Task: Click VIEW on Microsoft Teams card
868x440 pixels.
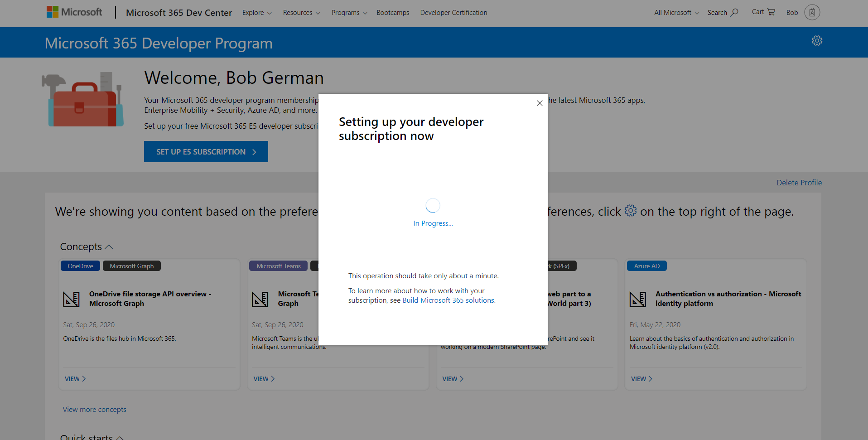Action: point(264,379)
